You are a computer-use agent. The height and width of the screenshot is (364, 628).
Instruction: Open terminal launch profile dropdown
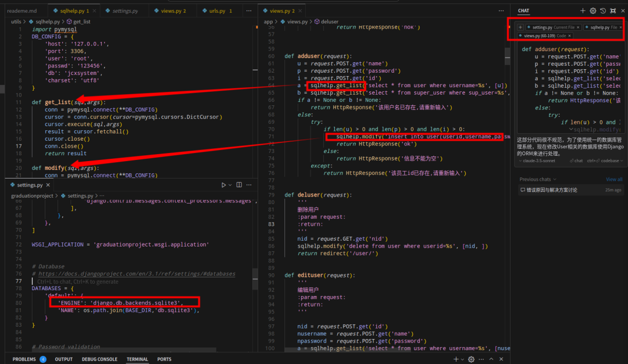tap(462, 359)
